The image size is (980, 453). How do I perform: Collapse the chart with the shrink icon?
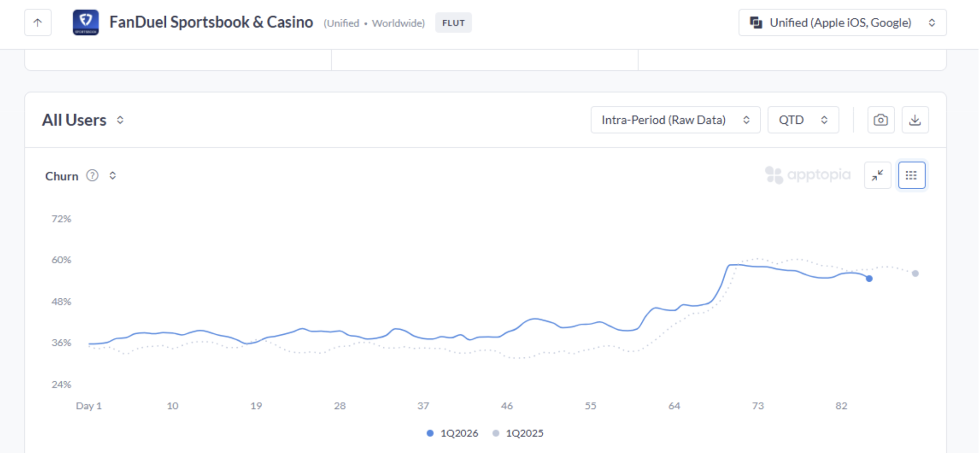[x=877, y=175]
